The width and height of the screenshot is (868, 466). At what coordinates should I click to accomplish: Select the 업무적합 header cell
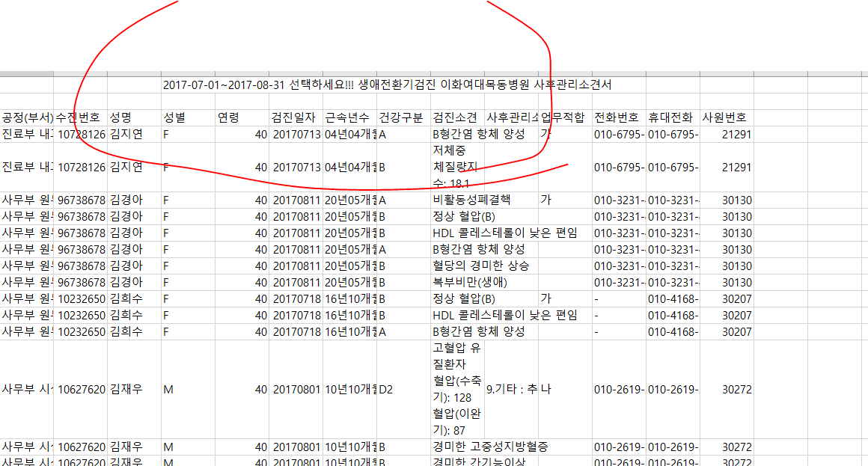click(565, 117)
